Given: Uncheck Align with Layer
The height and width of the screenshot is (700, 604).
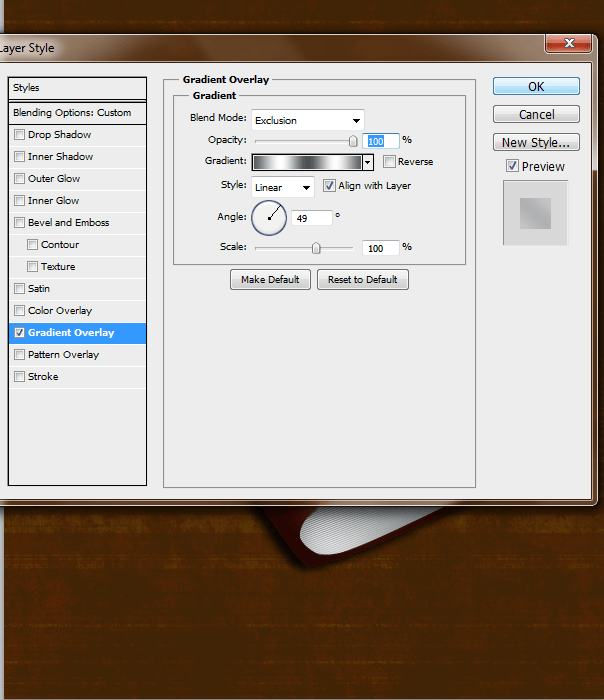Looking at the screenshot, I should (329, 185).
